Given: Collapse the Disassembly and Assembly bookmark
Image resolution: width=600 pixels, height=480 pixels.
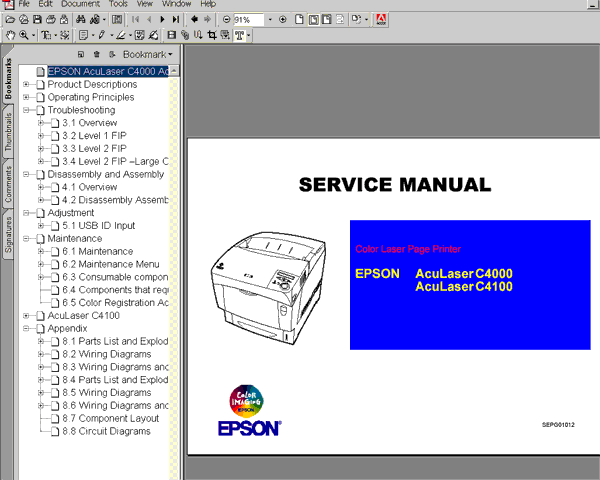Looking at the screenshot, I should (x=26, y=175).
